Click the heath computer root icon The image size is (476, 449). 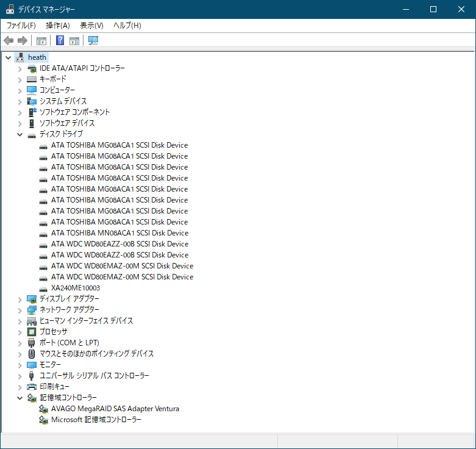tap(20, 57)
